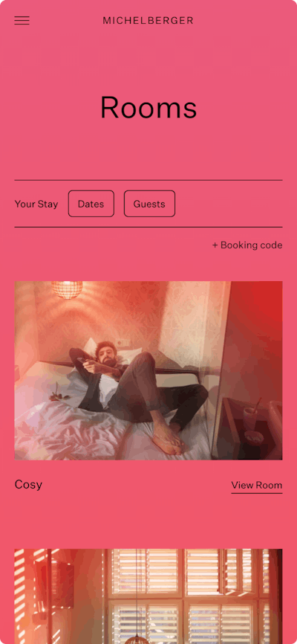Click the man's bare feet on the bed
297x644 pixels.
pyautogui.click(x=167, y=439)
